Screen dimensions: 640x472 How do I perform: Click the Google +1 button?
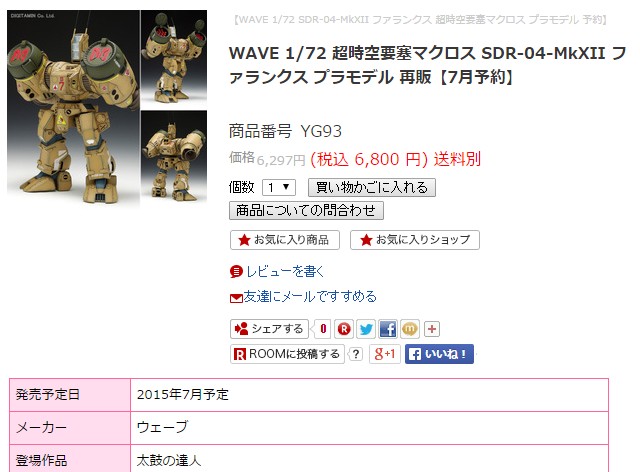(384, 354)
